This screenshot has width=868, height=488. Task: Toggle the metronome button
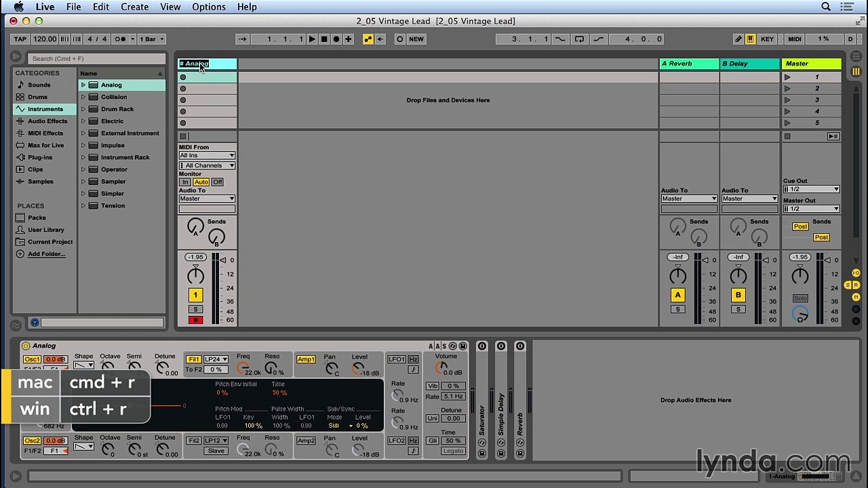121,39
